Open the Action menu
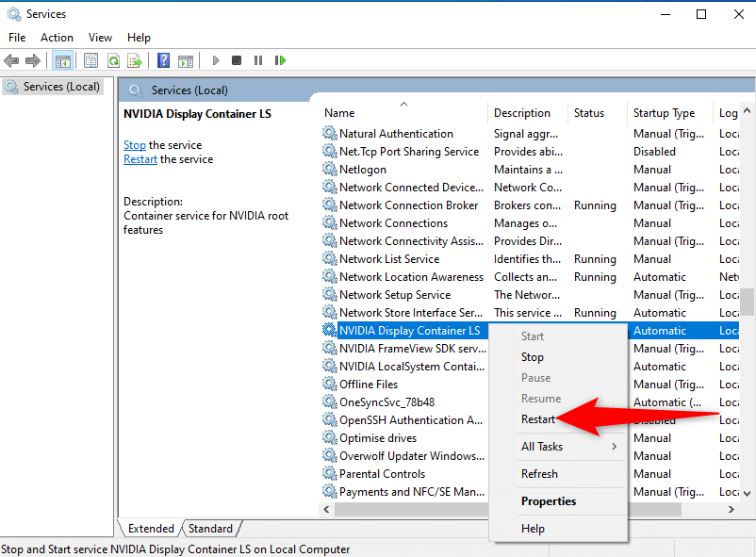 coord(57,38)
